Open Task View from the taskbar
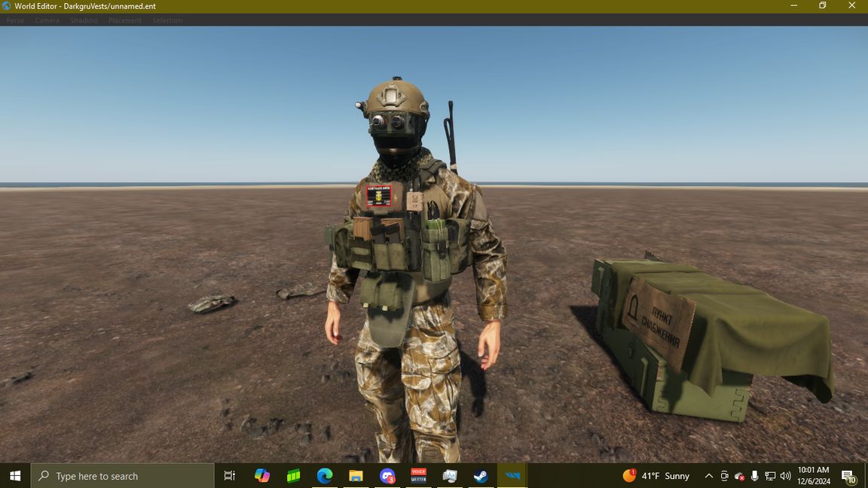868x488 pixels. tap(229, 475)
